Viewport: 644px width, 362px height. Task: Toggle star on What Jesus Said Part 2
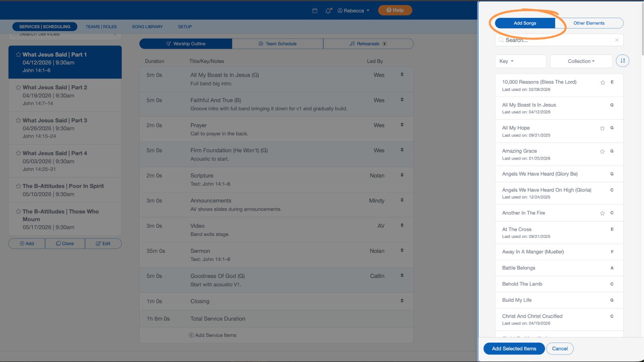click(18, 87)
